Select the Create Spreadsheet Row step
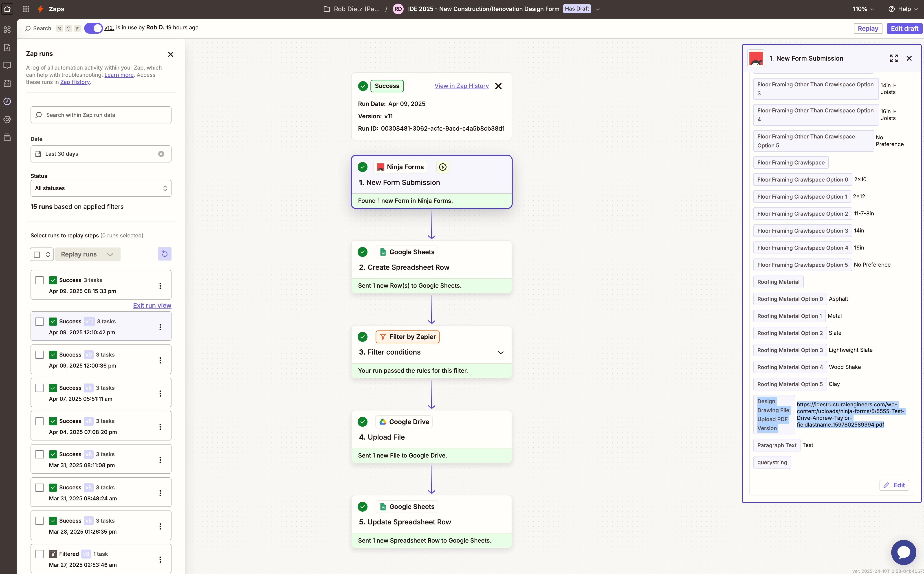This screenshot has width=924, height=574. [431, 267]
